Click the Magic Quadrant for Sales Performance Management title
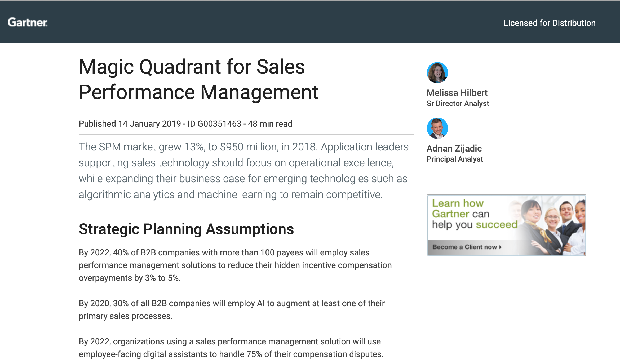 click(x=199, y=79)
